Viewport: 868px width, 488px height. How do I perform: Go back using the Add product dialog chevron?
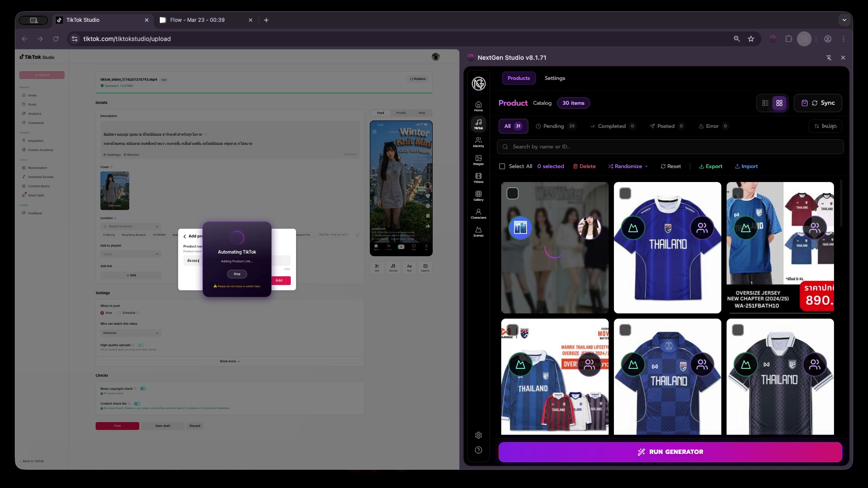pos(185,236)
